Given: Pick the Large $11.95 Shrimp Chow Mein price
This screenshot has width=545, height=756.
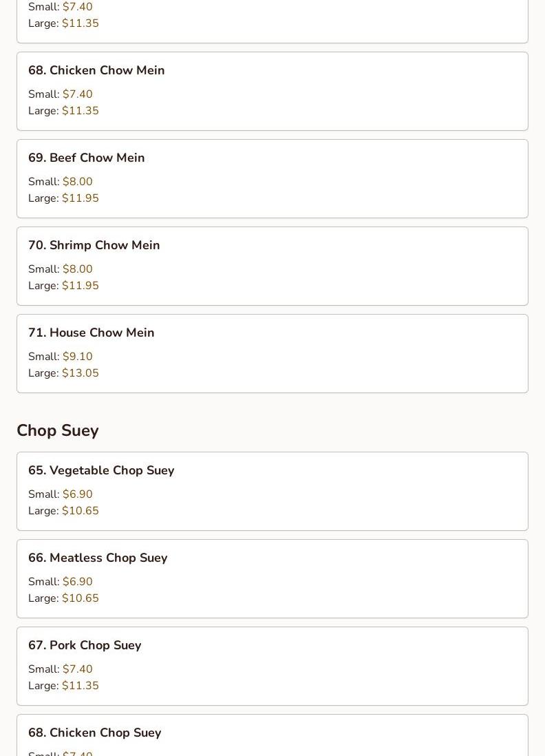Looking at the screenshot, I should [63, 286].
